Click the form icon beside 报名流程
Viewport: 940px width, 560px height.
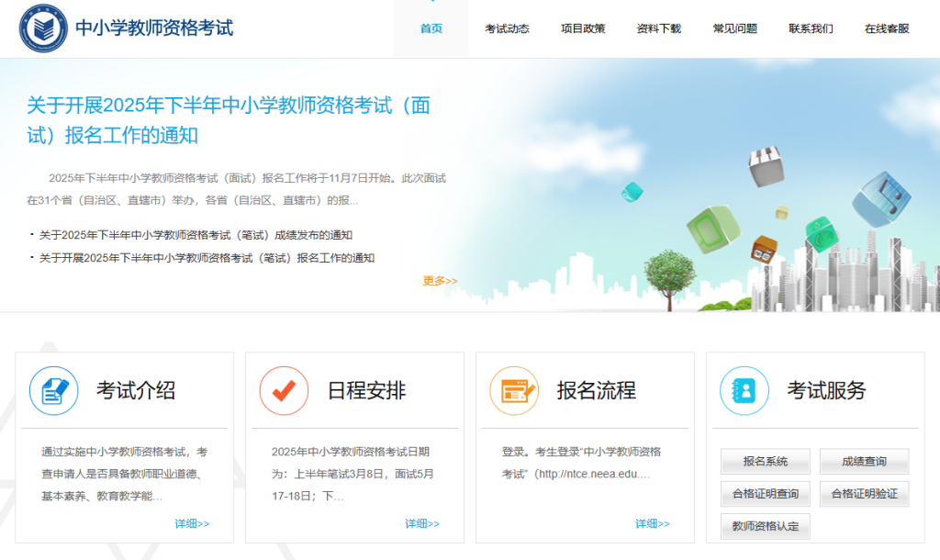pyautogui.click(x=514, y=390)
